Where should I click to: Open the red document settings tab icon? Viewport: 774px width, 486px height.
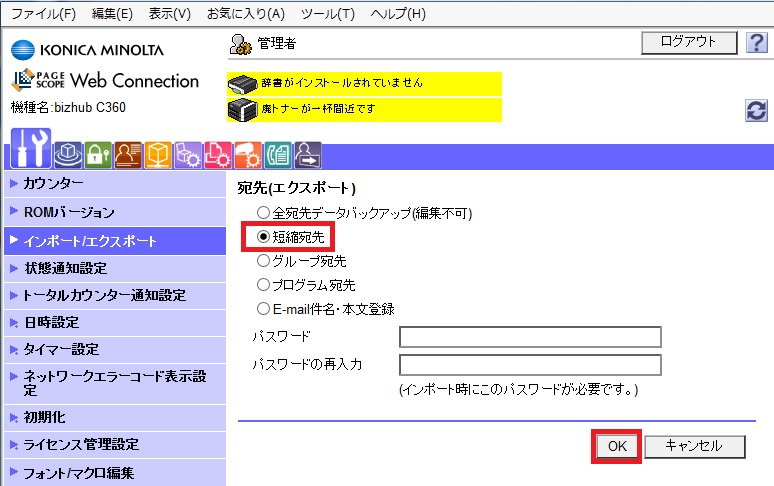(218, 154)
